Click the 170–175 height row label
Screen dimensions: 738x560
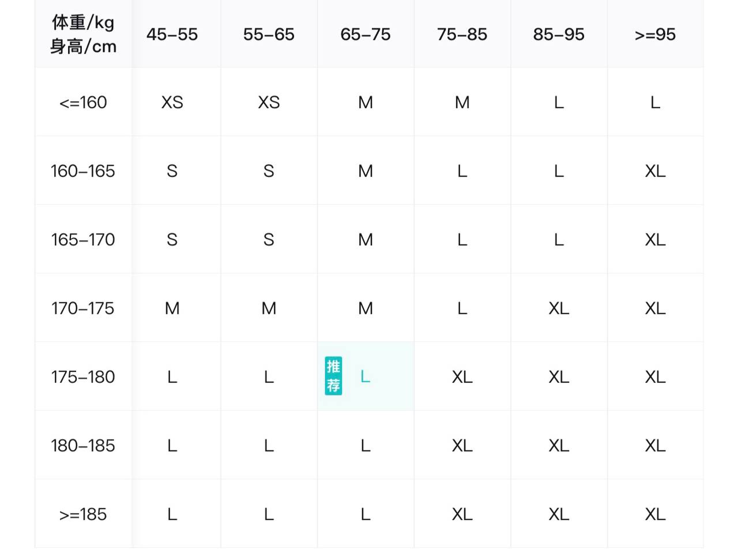coord(83,309)
